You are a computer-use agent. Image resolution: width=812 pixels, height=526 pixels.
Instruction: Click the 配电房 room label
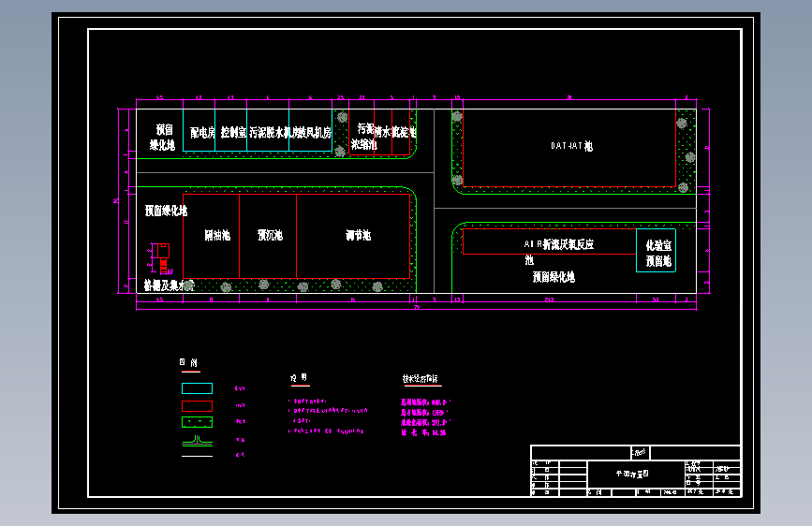point(202,133)
